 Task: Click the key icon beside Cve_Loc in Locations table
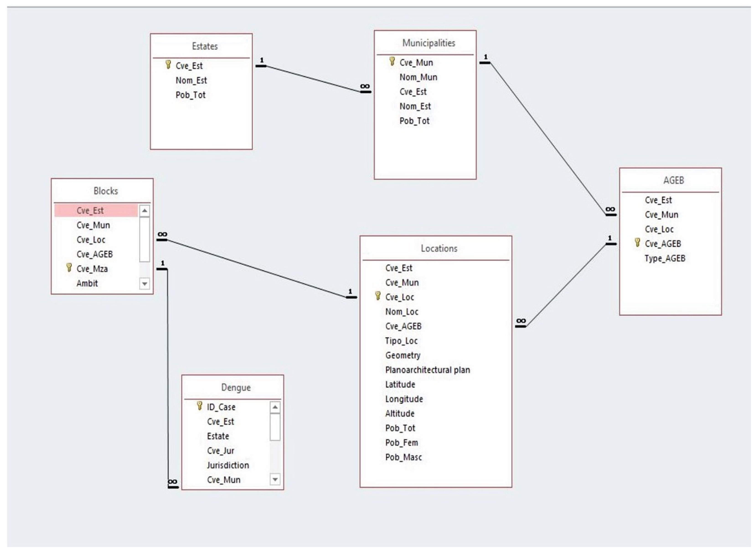click(x=378, y=296)
